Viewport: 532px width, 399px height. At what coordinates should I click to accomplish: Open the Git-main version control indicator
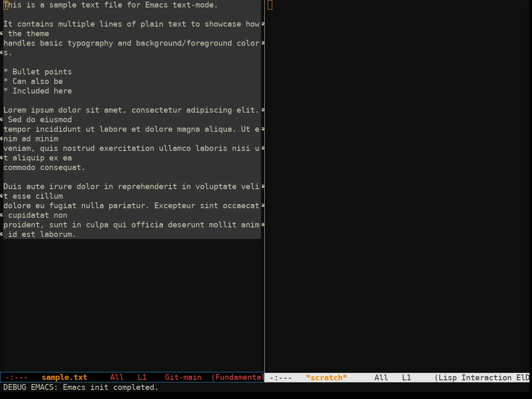click(183, 377)
